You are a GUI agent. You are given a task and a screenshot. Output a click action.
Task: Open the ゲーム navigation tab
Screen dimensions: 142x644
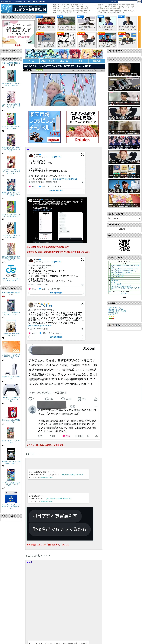[x=31, y=61]
